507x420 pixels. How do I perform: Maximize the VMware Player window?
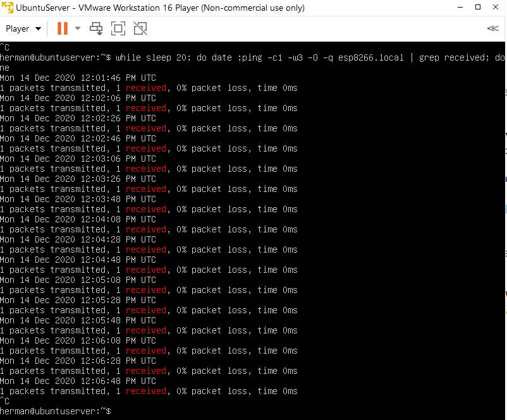(x=478, y=8)
